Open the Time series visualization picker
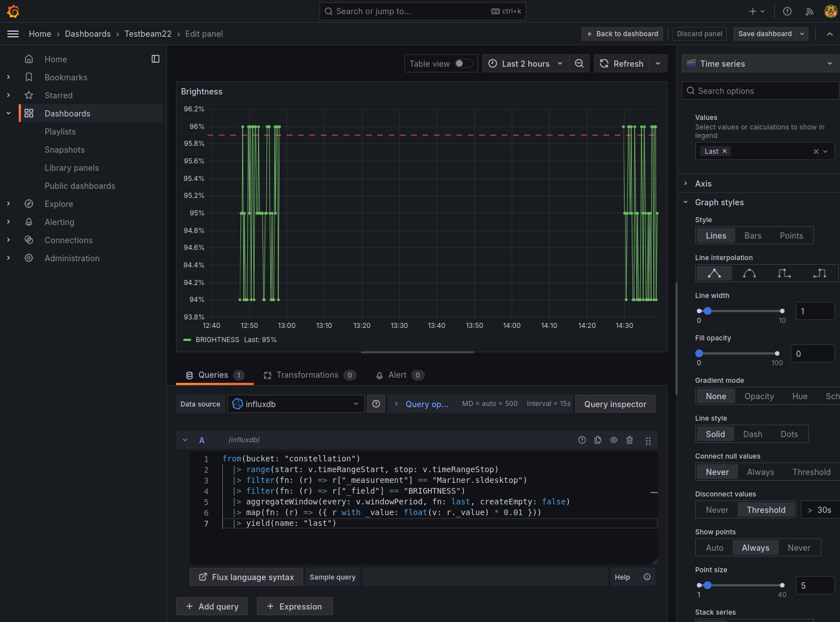The image size is (840, 622). [x=760, y=63]
